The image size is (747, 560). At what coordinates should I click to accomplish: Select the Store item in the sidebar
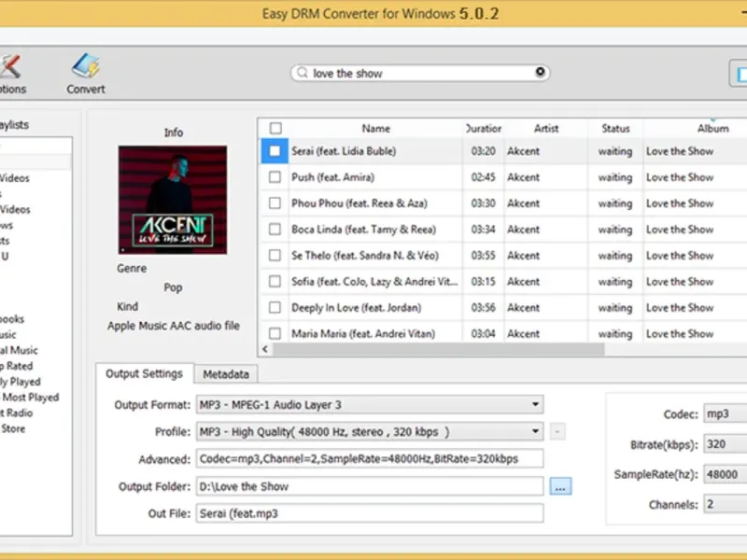13,428
